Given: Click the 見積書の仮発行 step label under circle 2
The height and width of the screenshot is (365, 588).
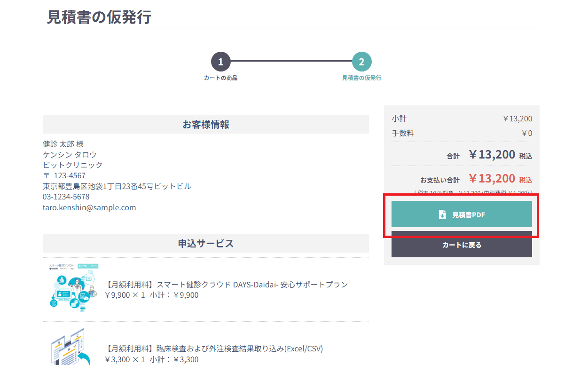Looking at the screenshot, I should pyautogui.click(x=361, y=78).
